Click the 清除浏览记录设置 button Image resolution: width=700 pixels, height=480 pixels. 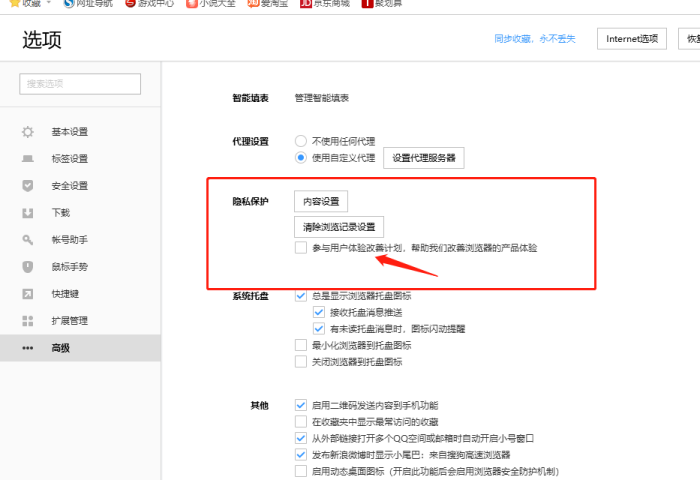coord(338,227)
